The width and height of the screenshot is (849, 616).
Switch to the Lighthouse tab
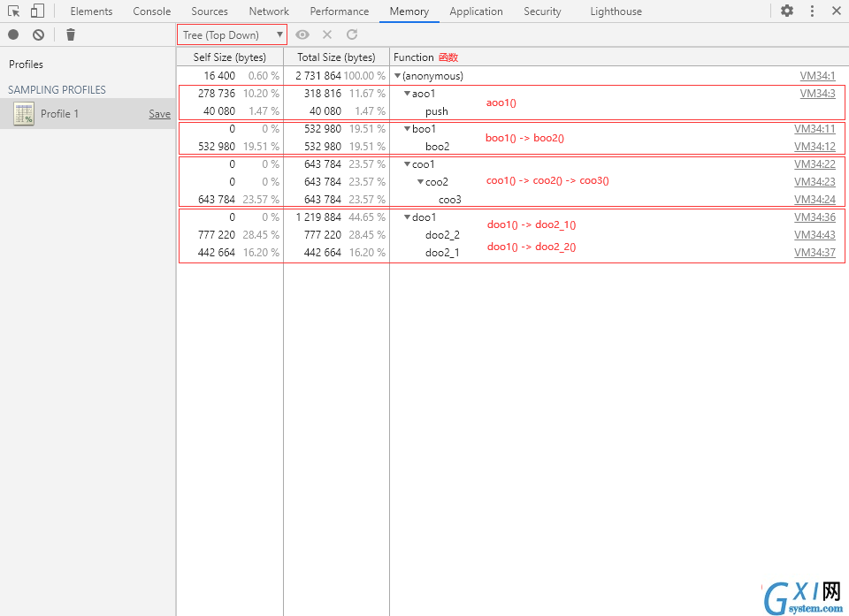pyautogui.click(x=616, y=11)
